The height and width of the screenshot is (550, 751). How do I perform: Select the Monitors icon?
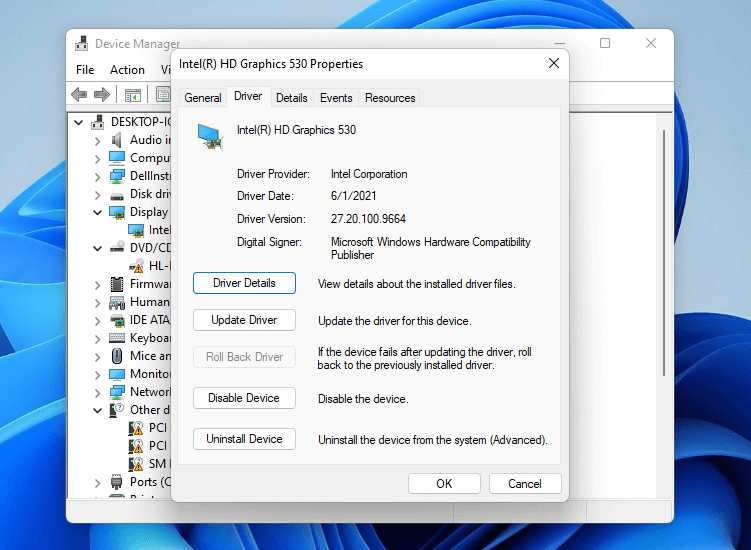point(117,374)
